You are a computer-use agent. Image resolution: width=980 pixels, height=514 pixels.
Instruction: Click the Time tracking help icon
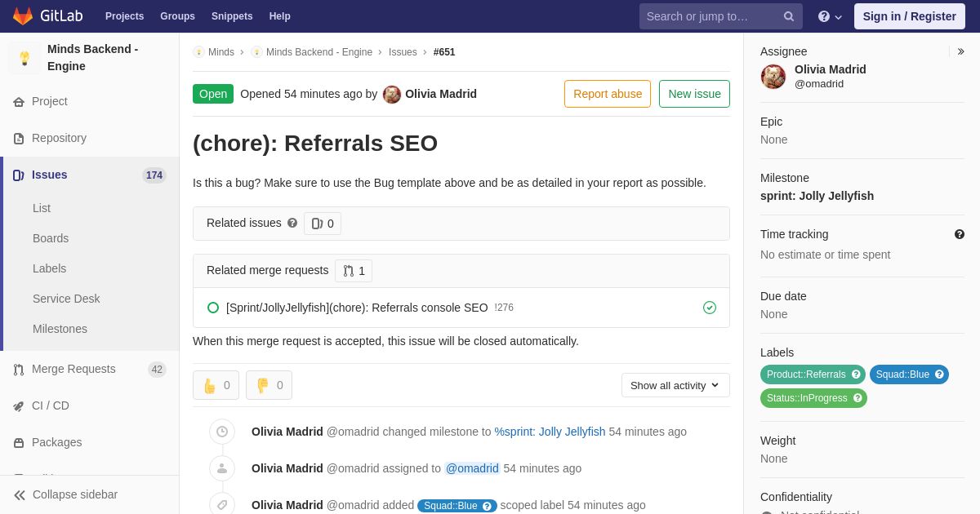pos(959,234)
